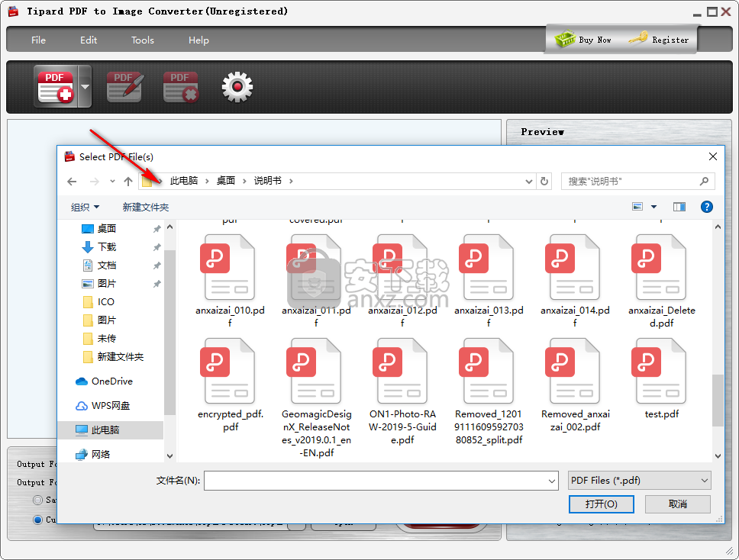Select the Customize radio button in main window

(x=37, y=520)
